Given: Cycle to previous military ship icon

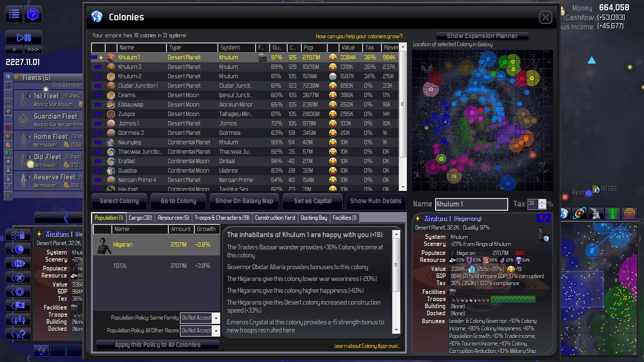Looking at the screenshot, I should [x=18, y=278].
